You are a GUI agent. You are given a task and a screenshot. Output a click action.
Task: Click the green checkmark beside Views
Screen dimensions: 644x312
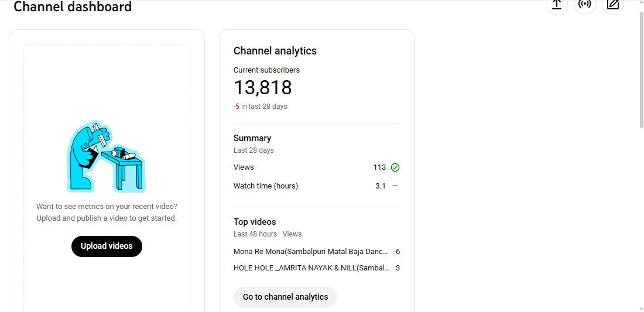pyautogui.click(x=395, y=167)
